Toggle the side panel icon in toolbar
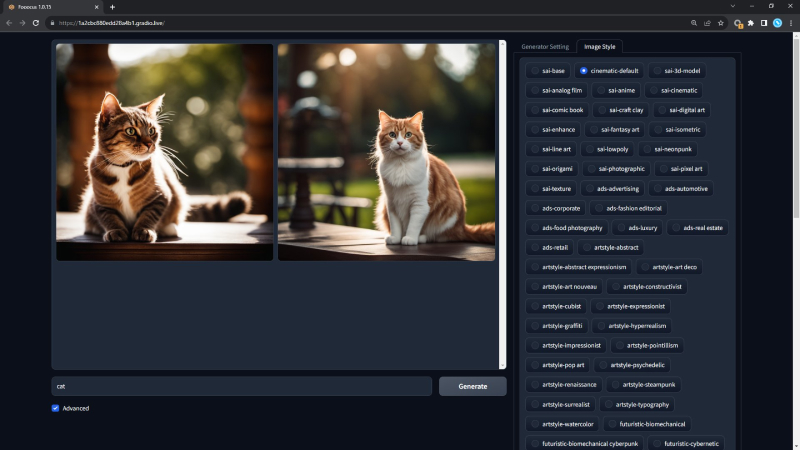Viewport: 800px width, 450px height. pyautogui.click(x=764, y=23)
